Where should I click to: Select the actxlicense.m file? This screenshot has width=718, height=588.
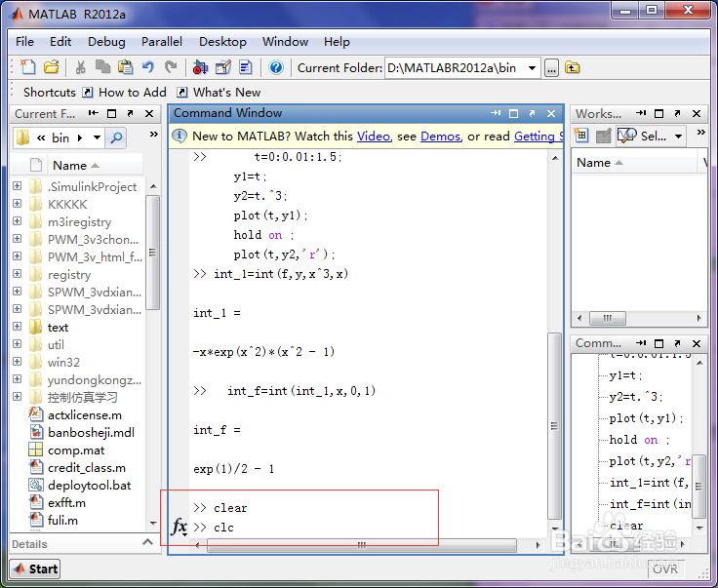(x=85, y=415)
